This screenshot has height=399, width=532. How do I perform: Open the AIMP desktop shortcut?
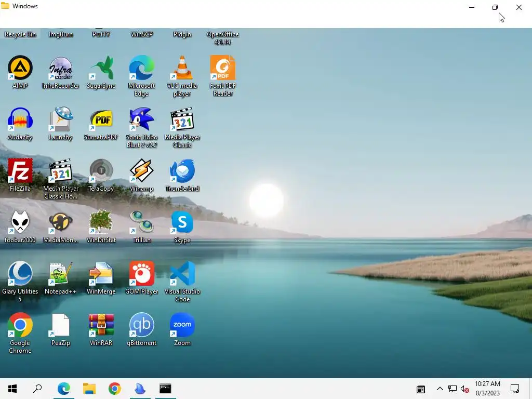tap(20, 72)
